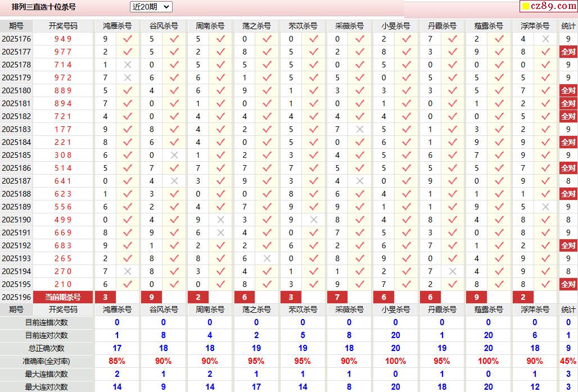The height and width of the screenshot is (392, 578).
Task: Click the red checkmark for 蕹露杀号 in row 2025188
Action: coord(499,194)
